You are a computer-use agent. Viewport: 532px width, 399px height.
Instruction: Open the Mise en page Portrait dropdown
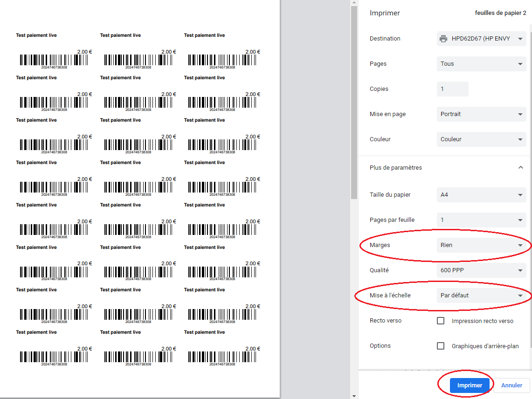tap(482, 114)
